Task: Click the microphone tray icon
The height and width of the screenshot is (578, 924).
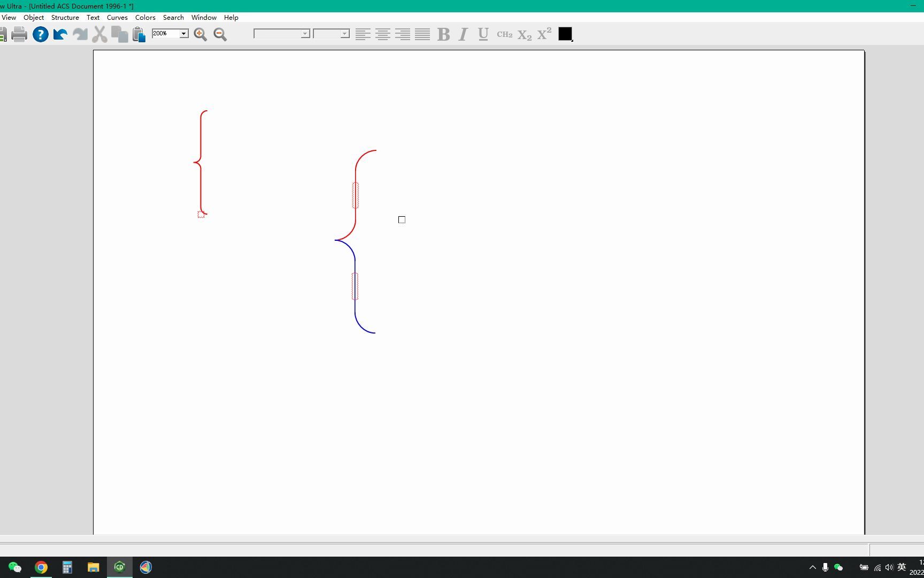Action: tap(825, 567)
